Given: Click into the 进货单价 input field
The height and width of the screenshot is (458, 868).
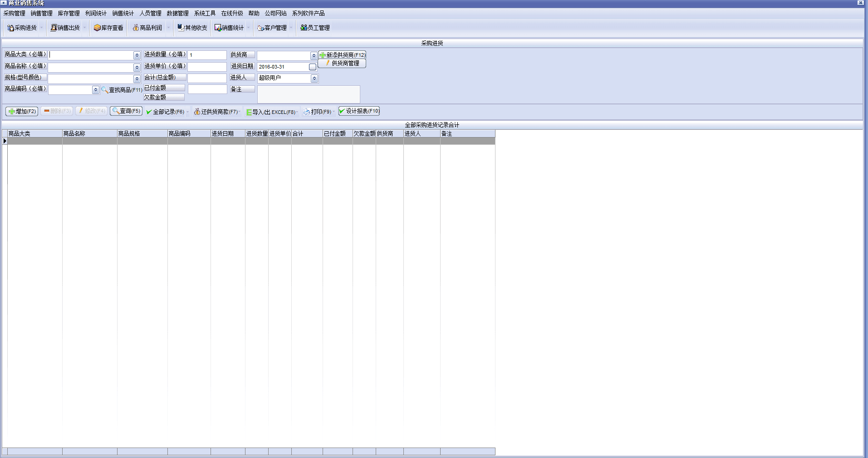Looking at the screenshot, I should (x=207, y=67).
